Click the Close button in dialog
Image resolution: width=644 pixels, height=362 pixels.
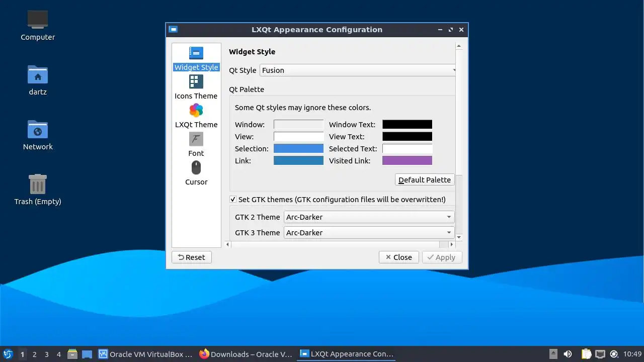click(x=398, y=257)
